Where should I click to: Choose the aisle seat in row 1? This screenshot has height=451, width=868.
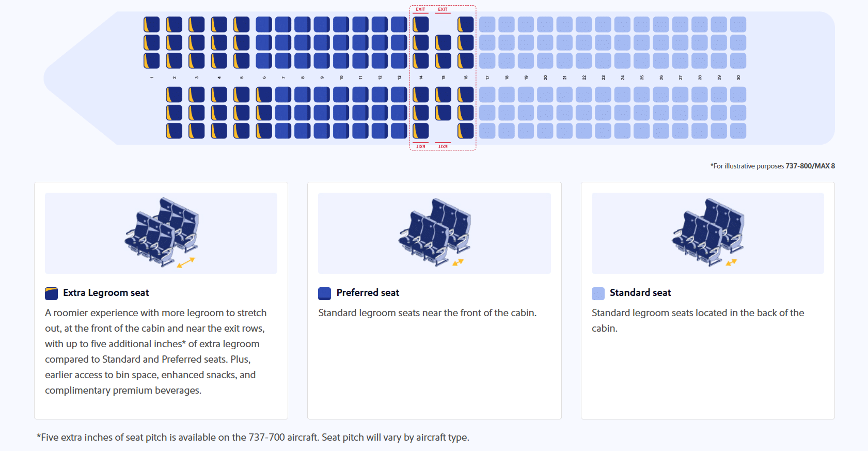coord(152,60)
